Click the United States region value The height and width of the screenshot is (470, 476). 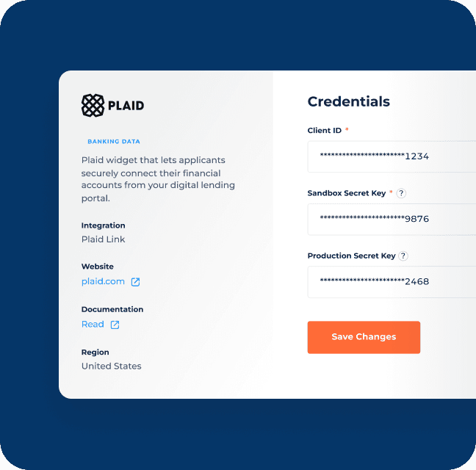click(x=111, y=366)
